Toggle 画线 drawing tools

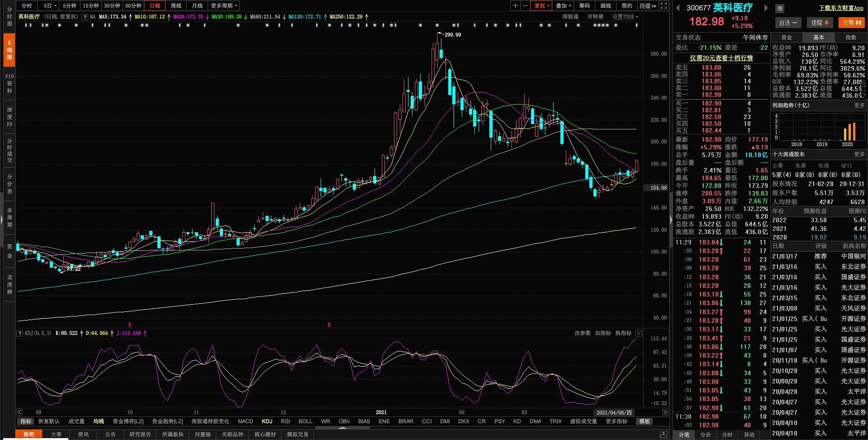click(x=606, y=6)
